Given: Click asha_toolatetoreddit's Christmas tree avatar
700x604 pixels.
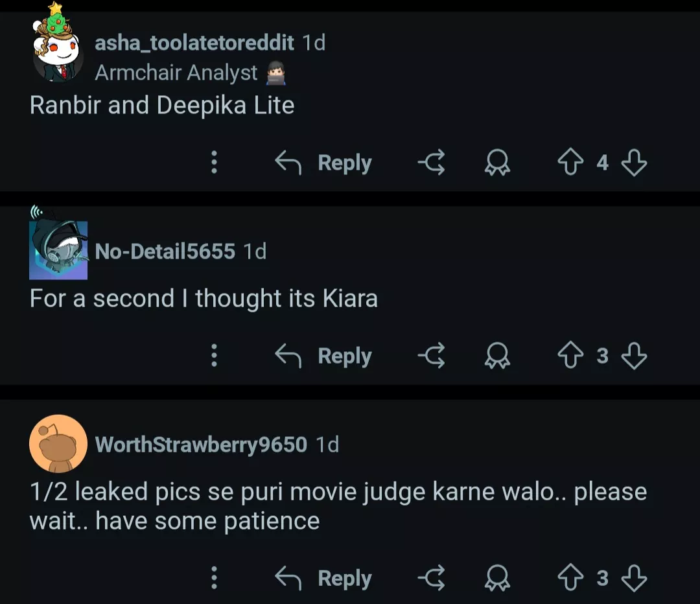Looking at the screenshot, I should tap(57, 52).
